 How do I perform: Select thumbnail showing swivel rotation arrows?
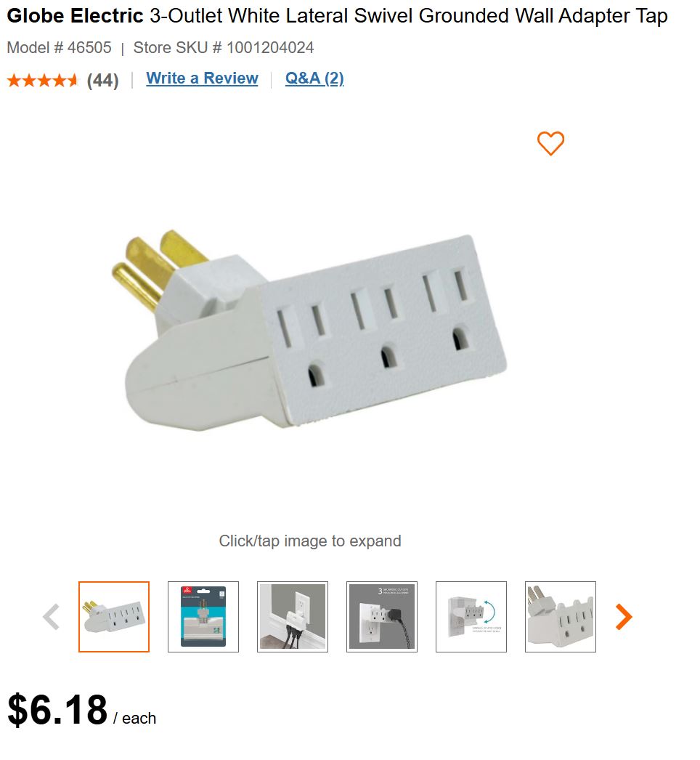click(471, 617)
